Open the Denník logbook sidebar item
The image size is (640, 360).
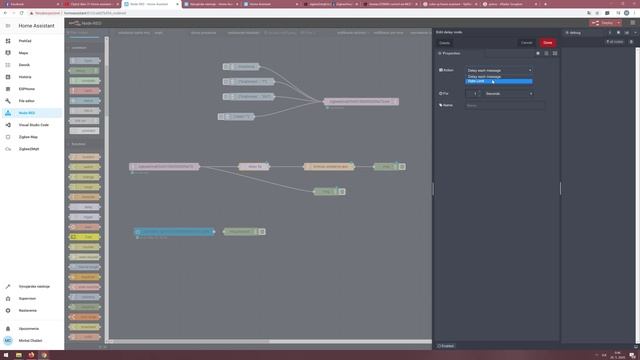(x=32, y=65)
